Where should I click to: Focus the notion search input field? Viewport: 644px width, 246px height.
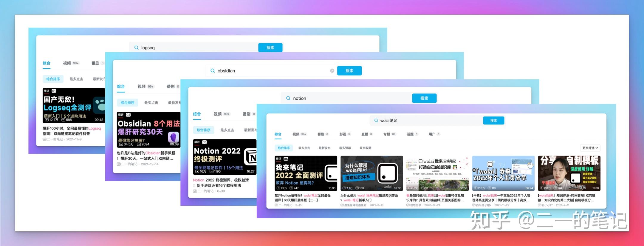[346, 98]
